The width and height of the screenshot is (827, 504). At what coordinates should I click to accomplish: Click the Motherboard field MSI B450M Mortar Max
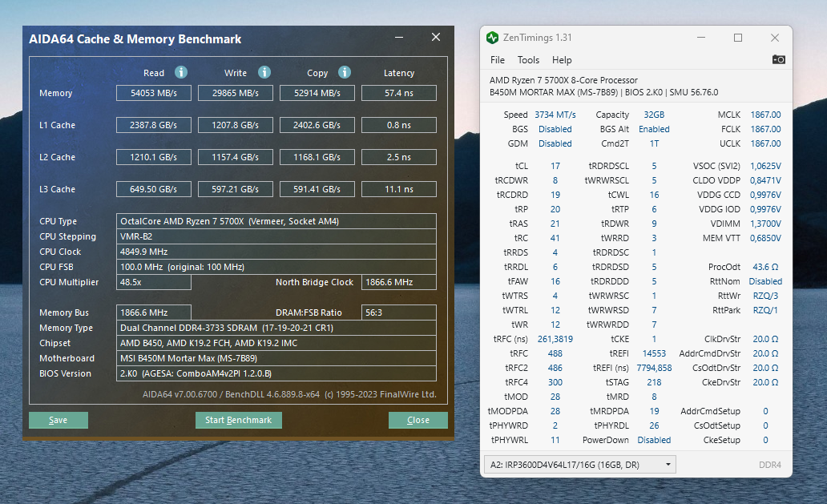(276, 358)
